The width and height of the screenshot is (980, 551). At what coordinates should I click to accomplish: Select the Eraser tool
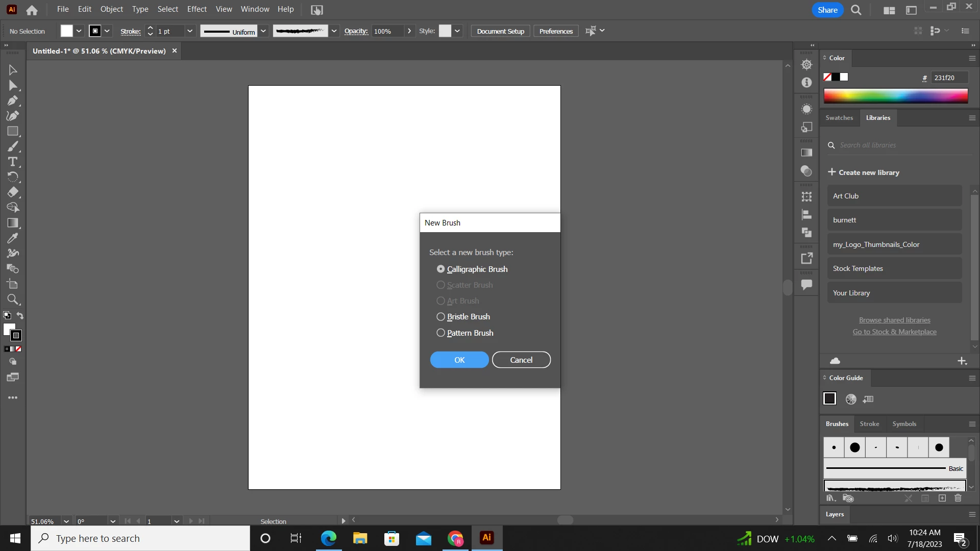point(13,192)
